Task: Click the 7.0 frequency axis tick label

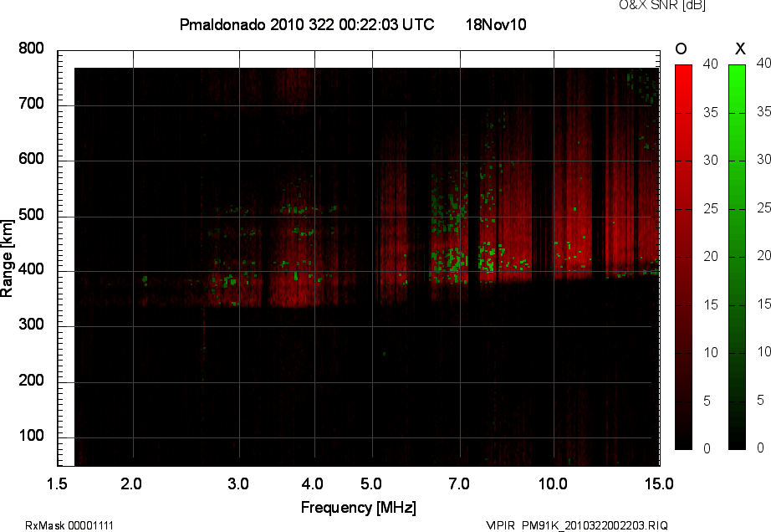Action: [459, 483]
